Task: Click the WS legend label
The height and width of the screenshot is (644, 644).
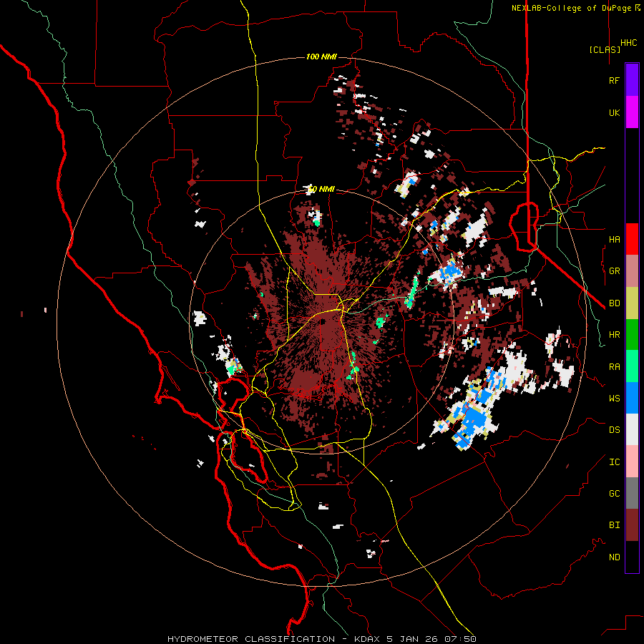Action: pos(614,399)
